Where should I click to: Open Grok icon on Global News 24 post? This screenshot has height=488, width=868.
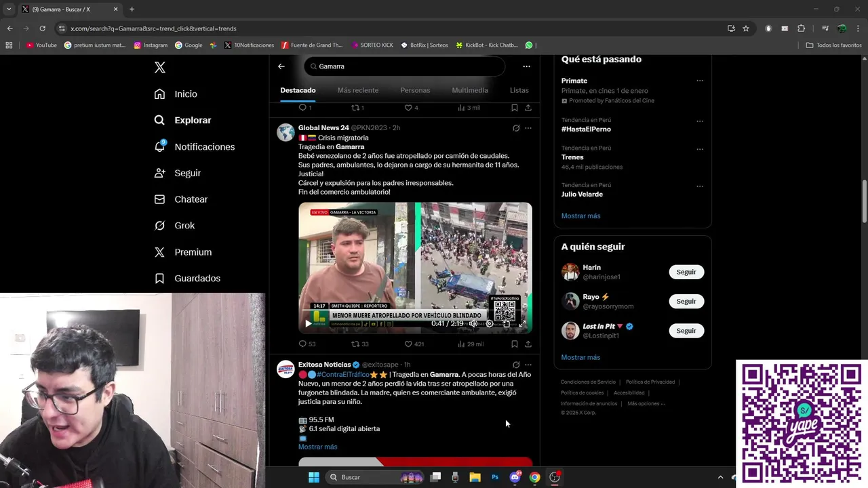coord(516,128)
